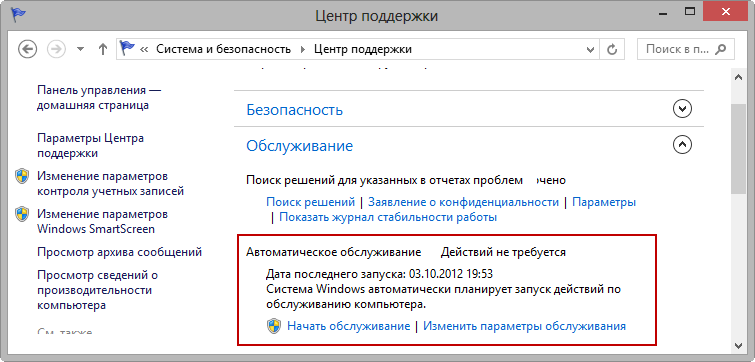Open 'Панель управления — домашняя страница'

[x=99, y=98]
